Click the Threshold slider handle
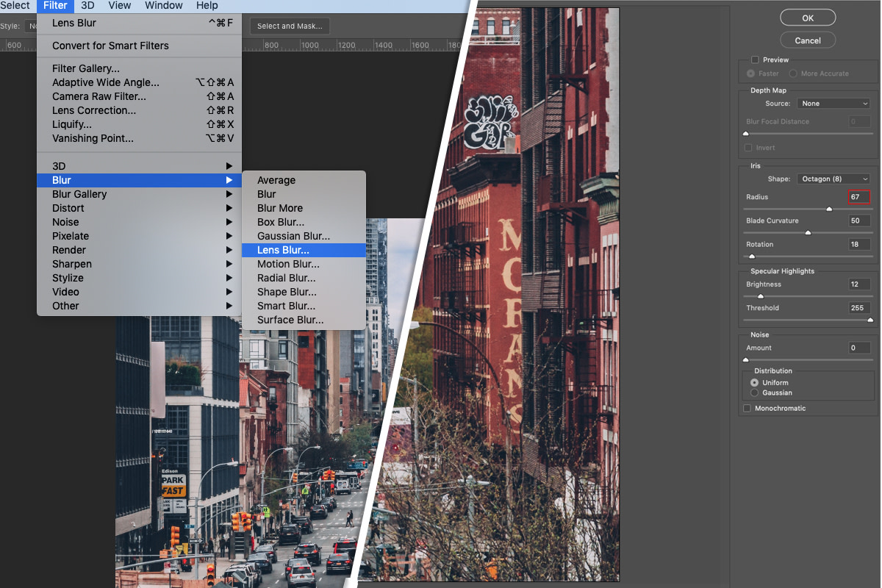 870,320
